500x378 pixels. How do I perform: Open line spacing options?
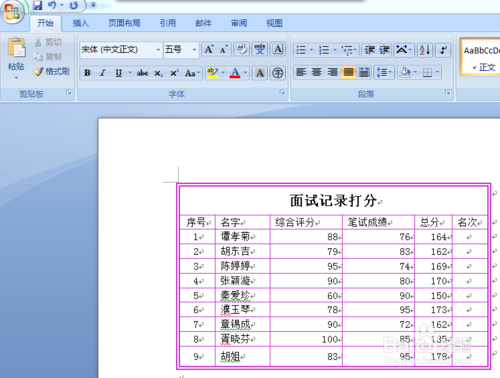384,72
